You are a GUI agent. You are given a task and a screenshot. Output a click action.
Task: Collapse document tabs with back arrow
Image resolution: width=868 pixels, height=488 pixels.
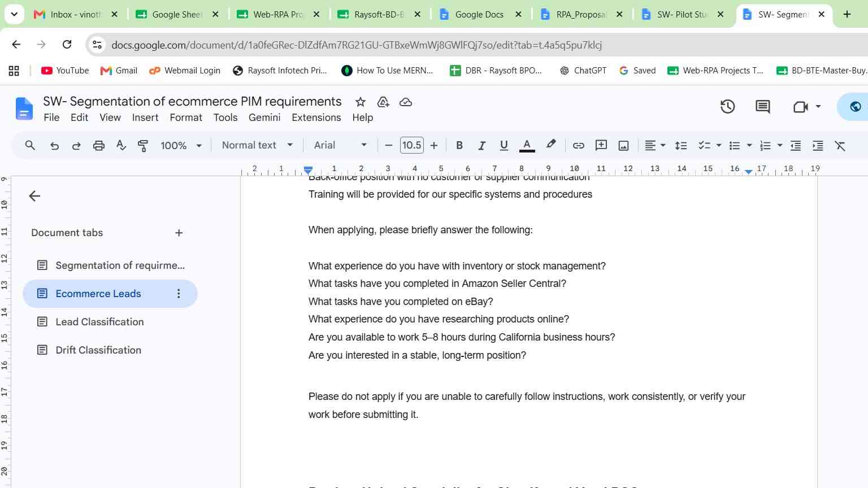[x=34, y=196]
